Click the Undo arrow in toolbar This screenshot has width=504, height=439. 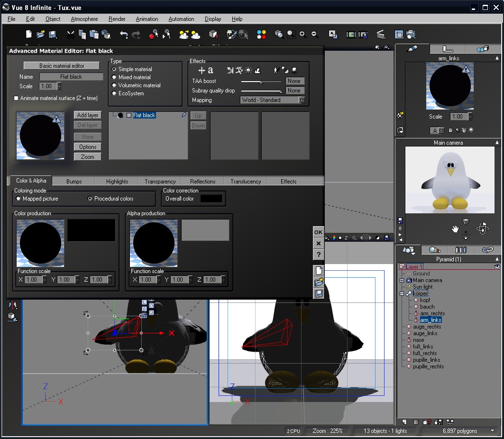124,35
